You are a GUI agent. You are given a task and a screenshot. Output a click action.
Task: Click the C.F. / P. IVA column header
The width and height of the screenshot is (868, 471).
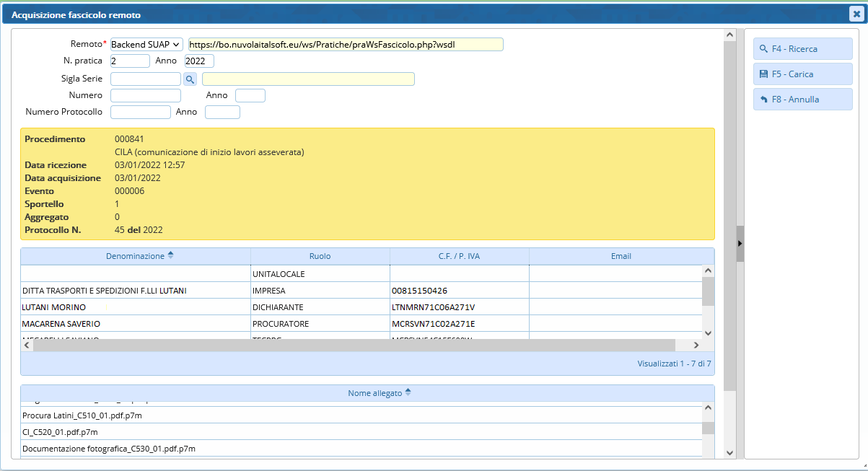[x=459, y=256]
